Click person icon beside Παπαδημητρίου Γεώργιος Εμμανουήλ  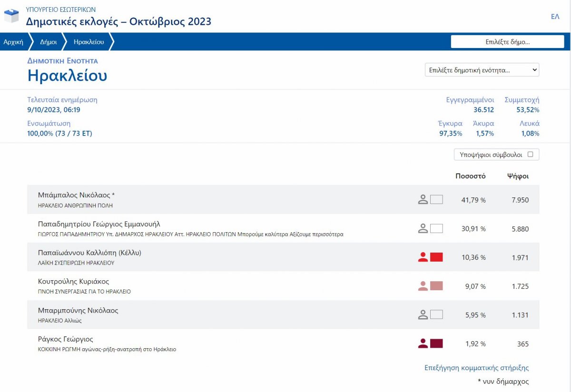point(423,229)
